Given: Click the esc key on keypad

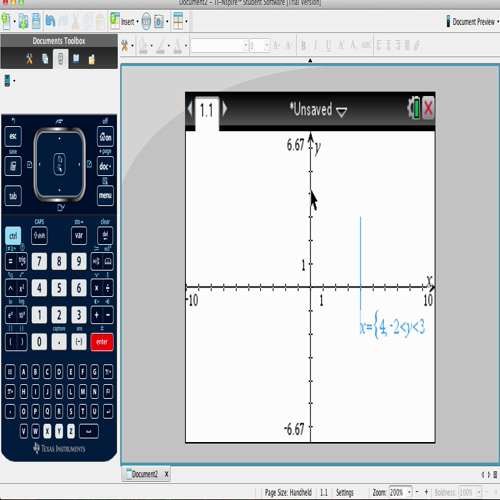Looking at the screenshot, I should pos(13,136).
